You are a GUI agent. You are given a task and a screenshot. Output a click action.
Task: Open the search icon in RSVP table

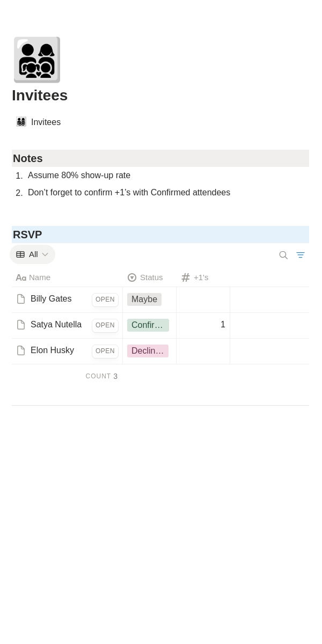(283, 255)
